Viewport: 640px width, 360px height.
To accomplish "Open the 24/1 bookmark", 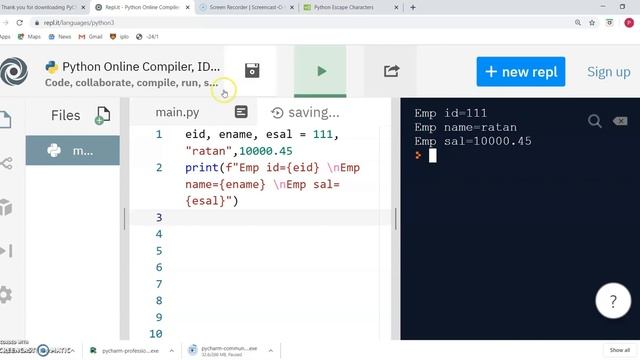I will coord(147,37).
